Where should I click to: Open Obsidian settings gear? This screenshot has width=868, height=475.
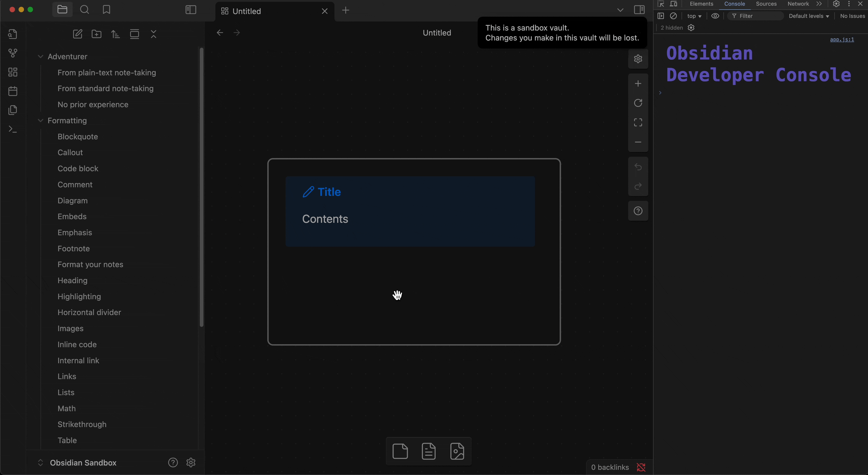pyautogui.click(x=191, y=463)
